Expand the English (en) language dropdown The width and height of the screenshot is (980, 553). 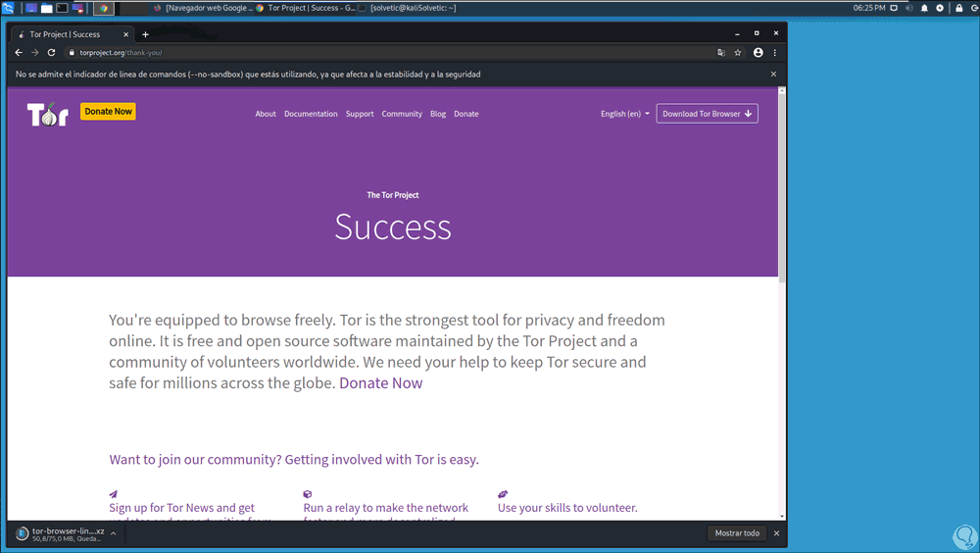625,114
